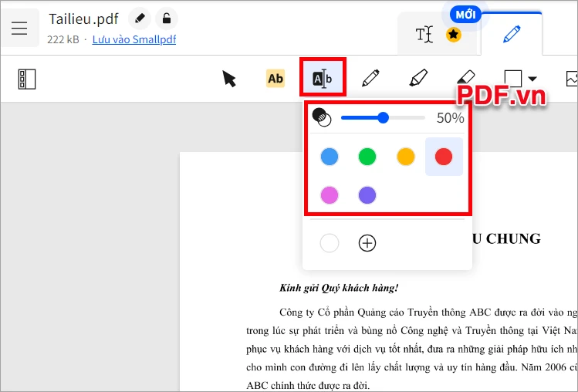Click the opacity icon in the panel
The width and height of the screenshot is (578, 392).
point(322,117)
